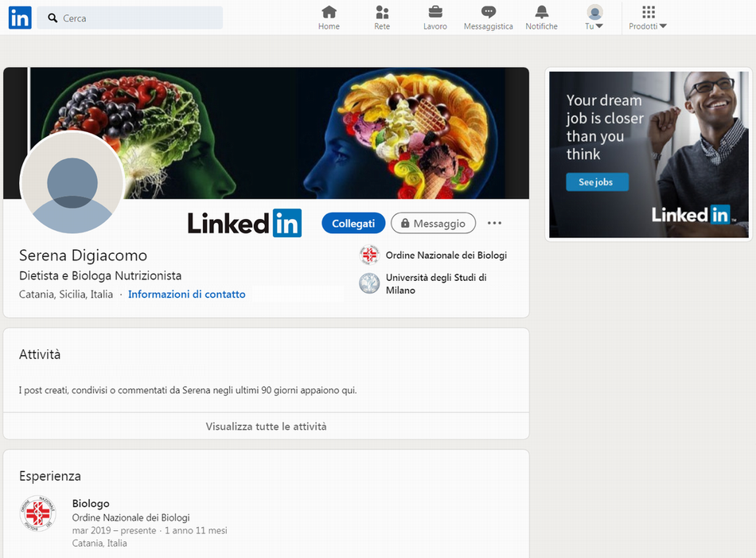
Task: Click Visualizza tutte le attività
Action: [x=266, y=427]
